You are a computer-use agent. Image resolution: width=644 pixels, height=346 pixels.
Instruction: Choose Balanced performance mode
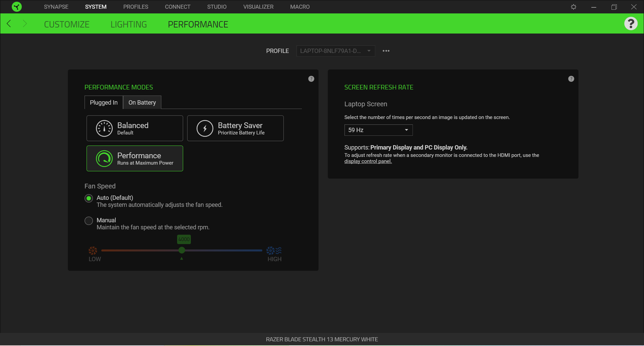[x=135, y=128]
